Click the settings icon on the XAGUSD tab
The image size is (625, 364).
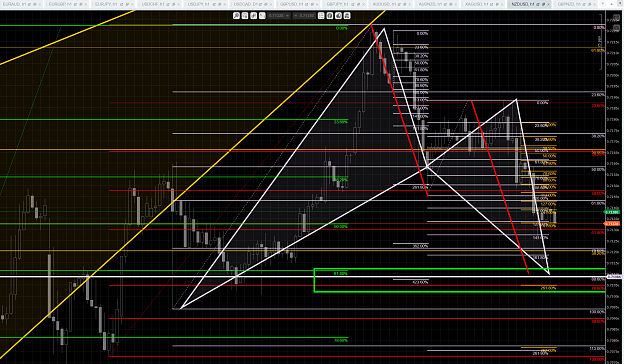click(x=497, y=4)
